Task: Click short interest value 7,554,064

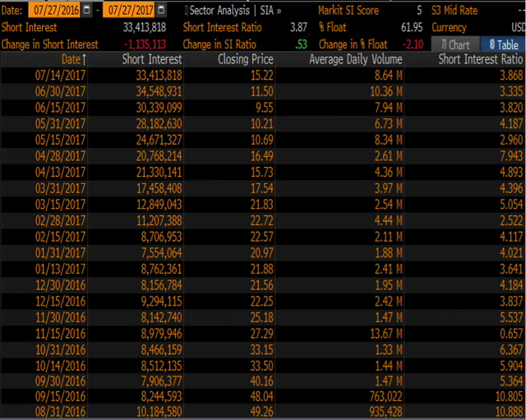Action: coord(161,253)
